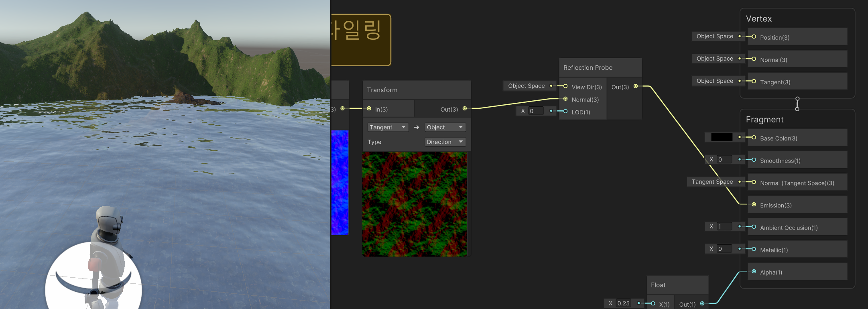This screenshot has width=868, height=309.
Task: Edit the Ambient Occlusion X value field
Action: click(x=725, y=227)
